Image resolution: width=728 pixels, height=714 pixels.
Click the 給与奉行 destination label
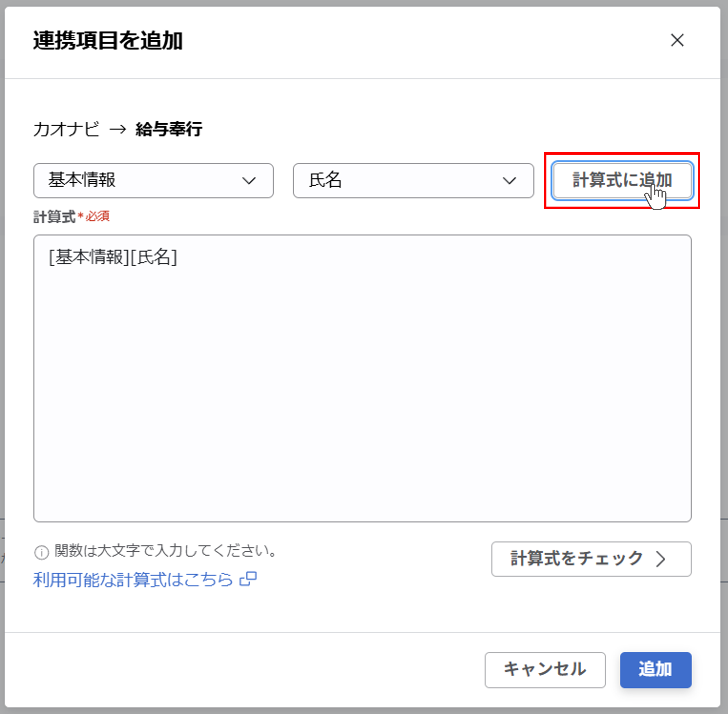pyautogui.click(x=169, y=129)
